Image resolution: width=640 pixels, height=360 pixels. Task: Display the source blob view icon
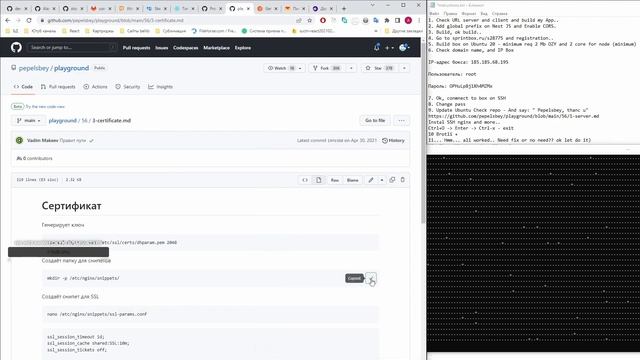point(305,180)
